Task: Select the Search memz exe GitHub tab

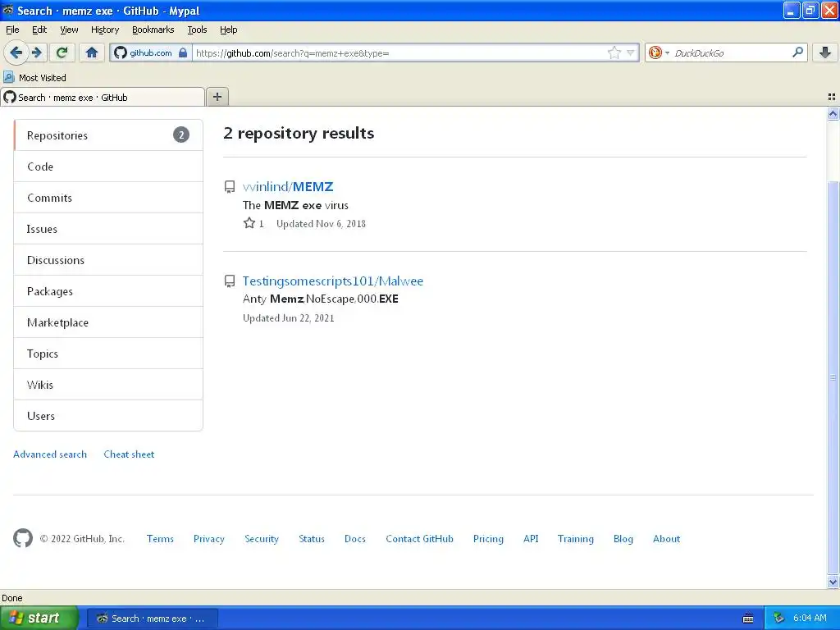Action: (x=103, y=97)
